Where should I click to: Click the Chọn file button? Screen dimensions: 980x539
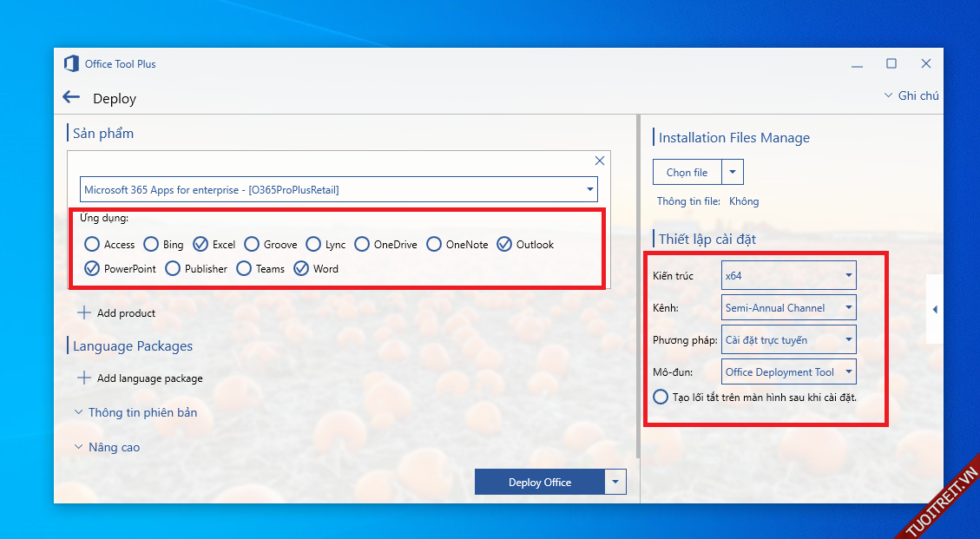click(x=687, y=173)
